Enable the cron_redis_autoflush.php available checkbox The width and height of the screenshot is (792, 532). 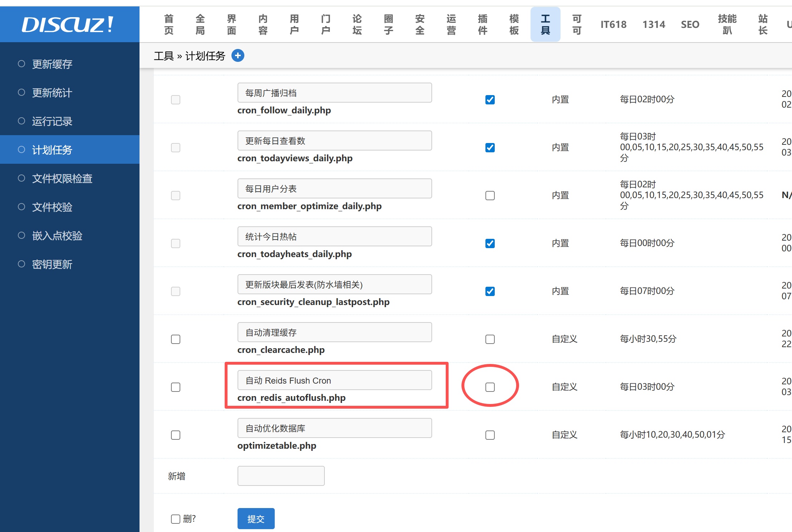click(x=490, y=387)
